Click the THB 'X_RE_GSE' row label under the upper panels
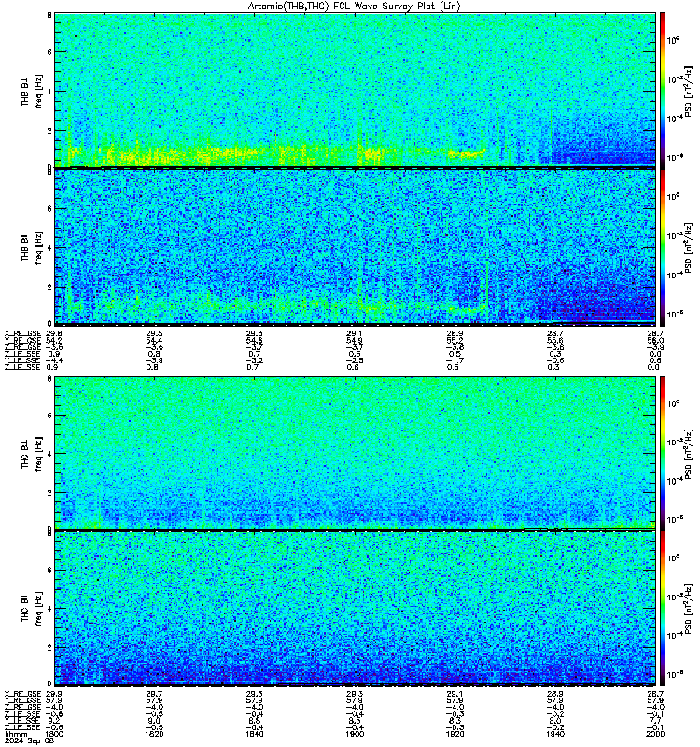This screenshot has height=747, width=700. pos(22,333)
